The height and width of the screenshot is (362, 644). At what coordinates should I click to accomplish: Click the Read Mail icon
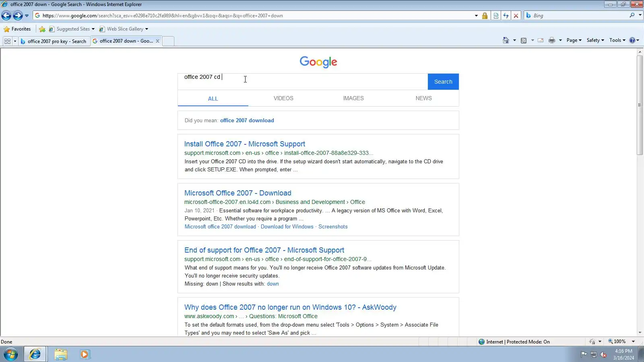[x=541, y=40]
